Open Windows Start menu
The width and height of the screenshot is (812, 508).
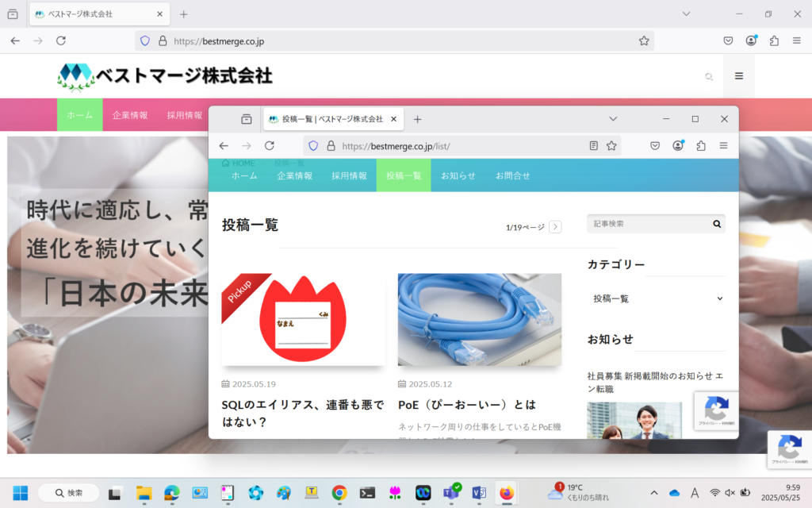[20, 492]
